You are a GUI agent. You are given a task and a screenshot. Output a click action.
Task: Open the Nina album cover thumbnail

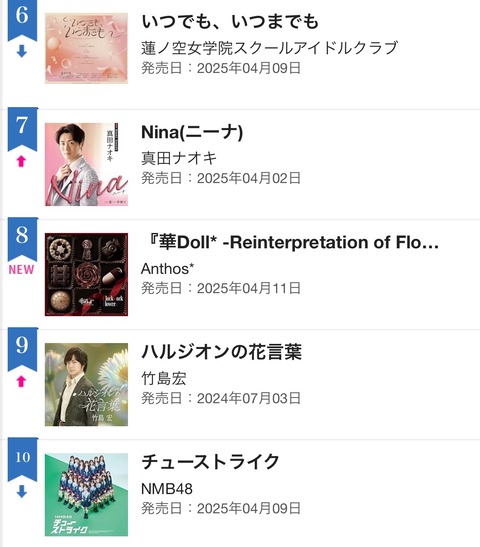click(86, 164)
